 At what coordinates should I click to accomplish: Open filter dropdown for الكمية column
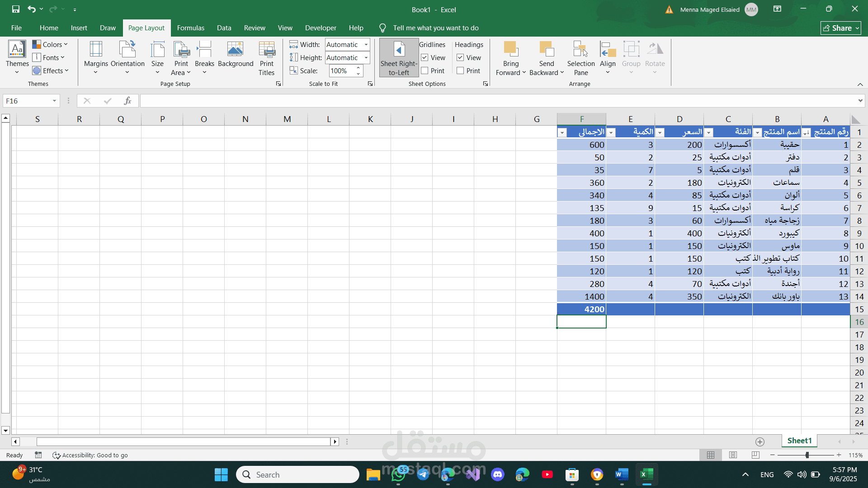coord(611,133)
